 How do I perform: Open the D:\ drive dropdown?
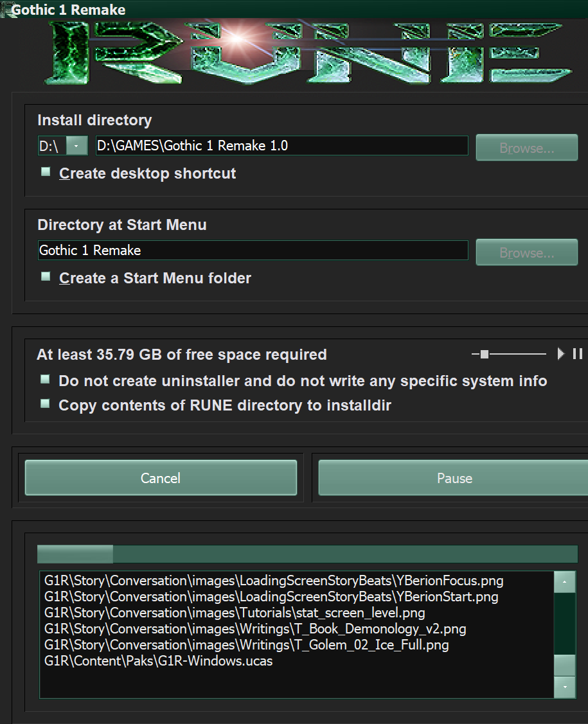point(76,146)
